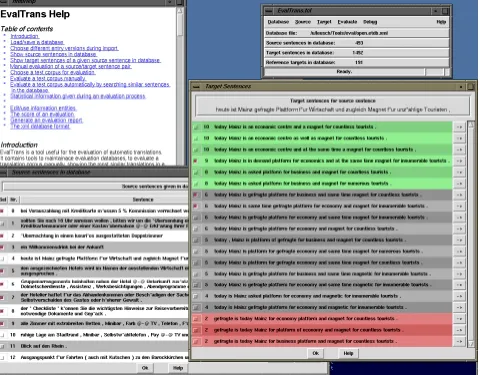Click arrow button for 'centre and at the same time' row
This screenshot has height=375, width=480.
(459, 150)
